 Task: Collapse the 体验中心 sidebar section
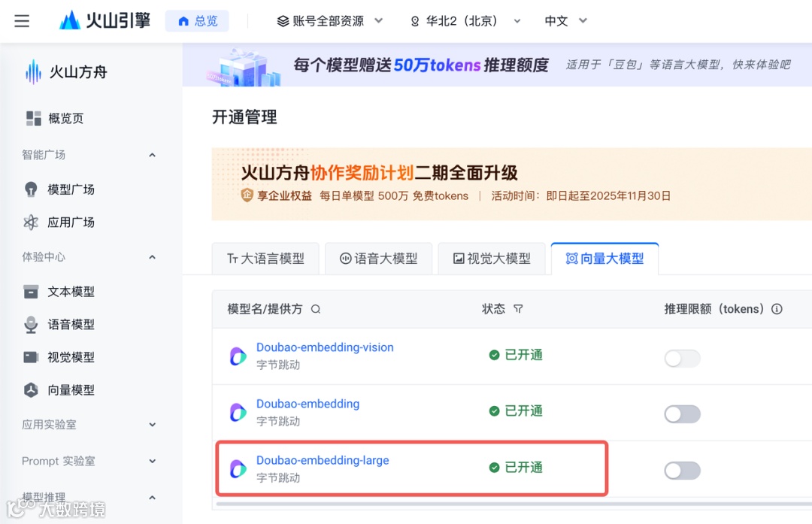coord(152,257)
